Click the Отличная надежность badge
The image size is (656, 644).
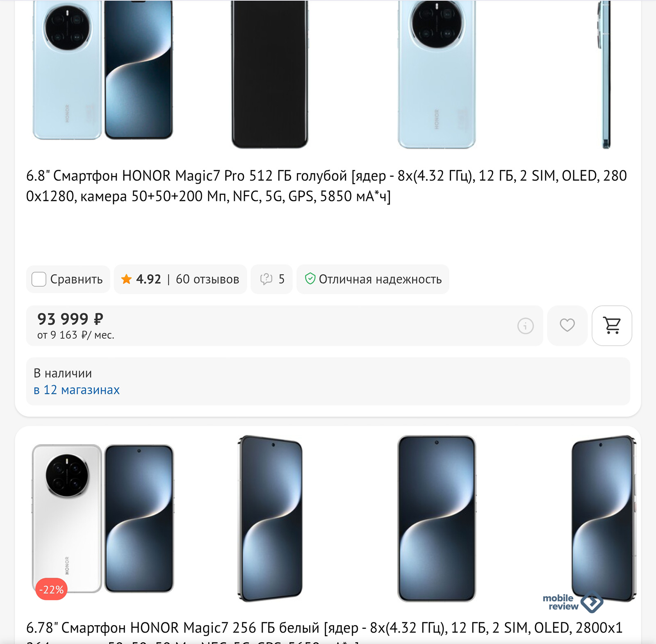pyautogui.click(x=373, y=279)
